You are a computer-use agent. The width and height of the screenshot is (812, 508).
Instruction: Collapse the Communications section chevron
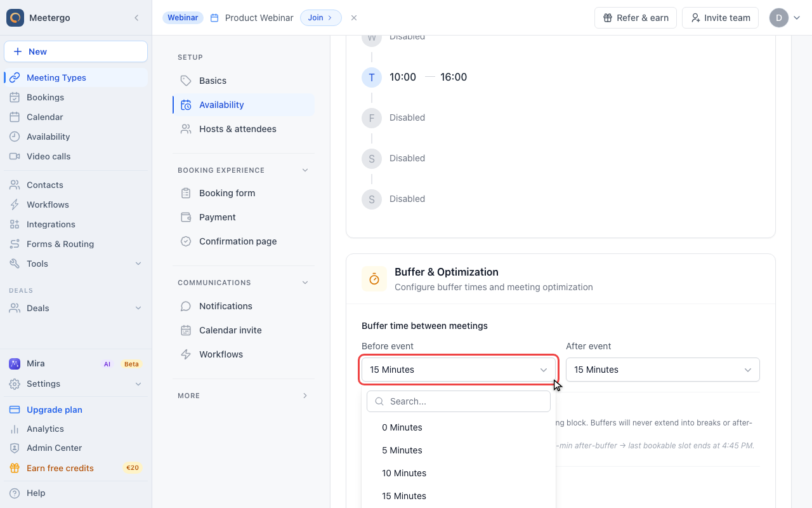(305, 283)
